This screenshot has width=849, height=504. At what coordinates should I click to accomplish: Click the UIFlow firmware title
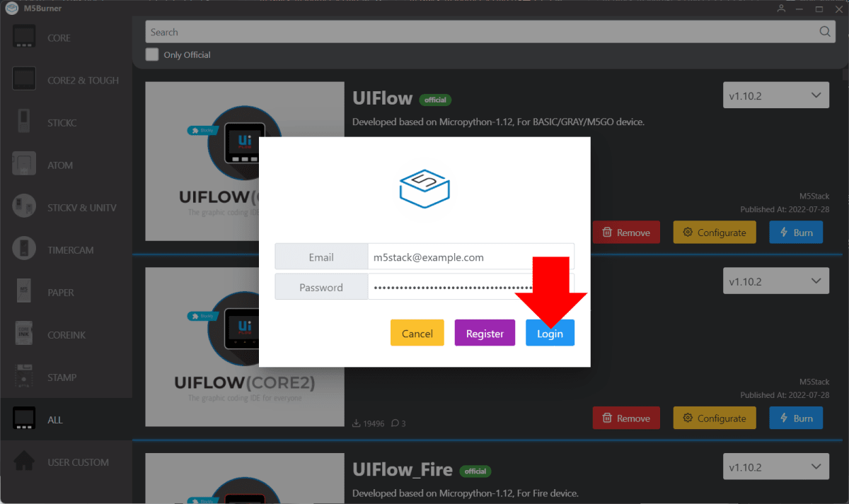[x=383, y=98]
